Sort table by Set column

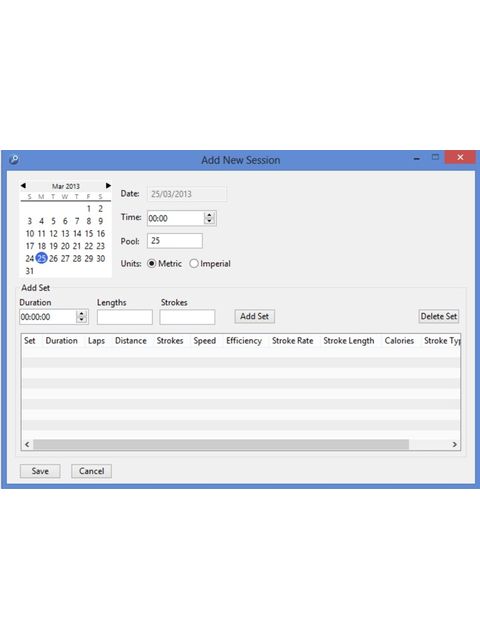click(30, 341)
